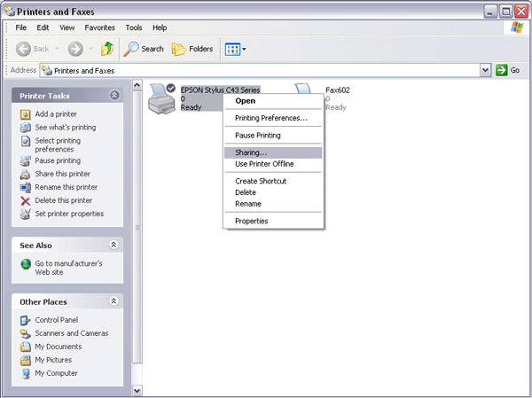Choose Sharing... from the context menu
Screen dimensions: 532x398
(251, 153)
